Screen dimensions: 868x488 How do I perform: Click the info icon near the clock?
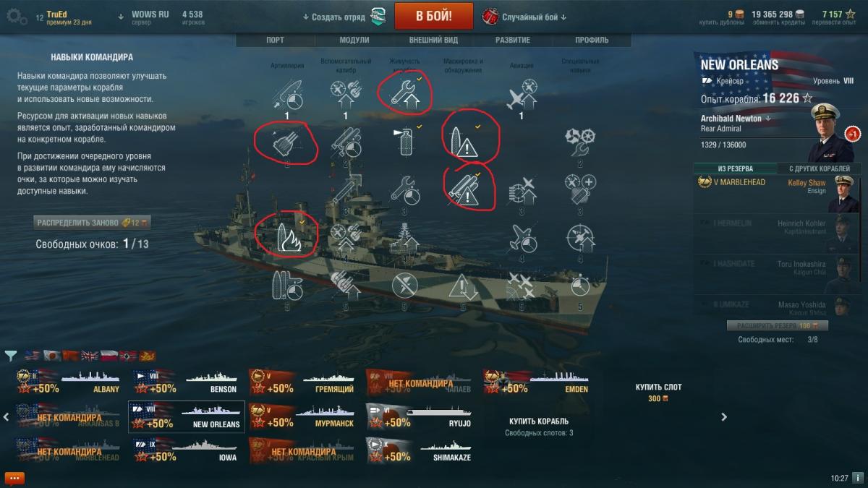pyautogui.click(x=857, y=478)
